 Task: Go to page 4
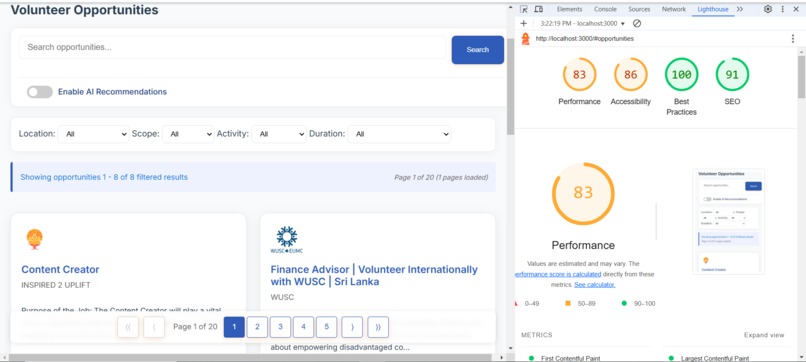click(x=304, y=327)
